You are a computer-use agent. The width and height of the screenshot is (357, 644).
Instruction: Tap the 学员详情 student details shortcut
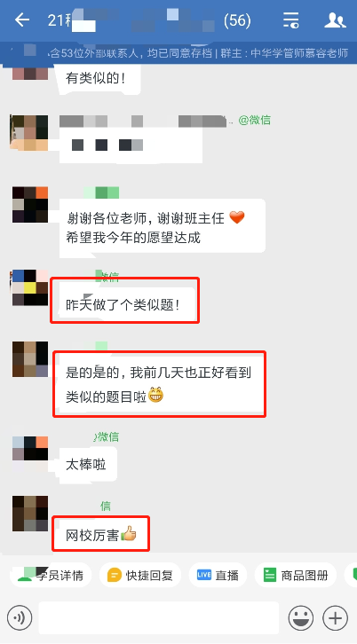pyautogui.click(x=51, y=575)
